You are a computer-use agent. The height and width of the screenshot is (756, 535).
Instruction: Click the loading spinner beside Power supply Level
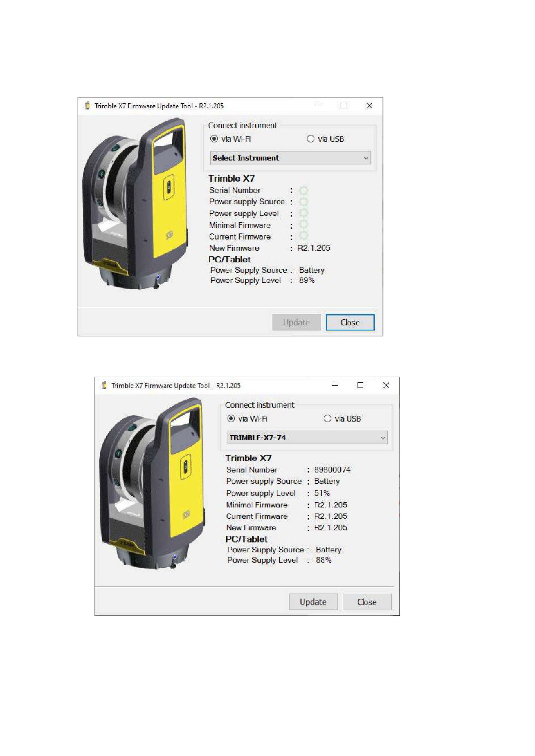click(304, 213)
